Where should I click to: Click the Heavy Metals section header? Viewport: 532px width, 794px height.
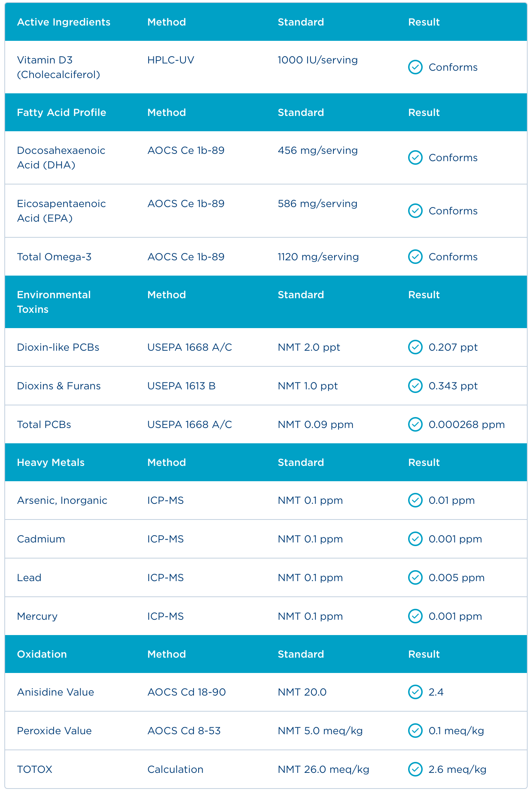point(51,462)
